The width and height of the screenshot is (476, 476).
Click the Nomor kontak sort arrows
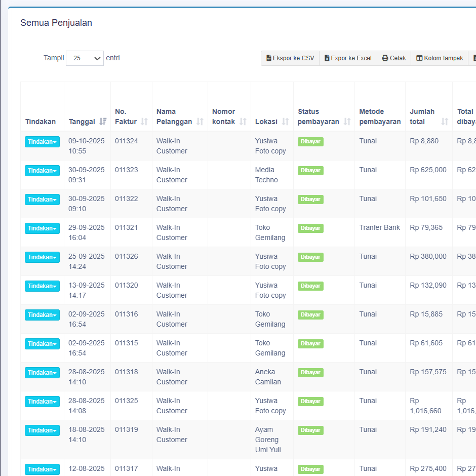click(243, 122)
